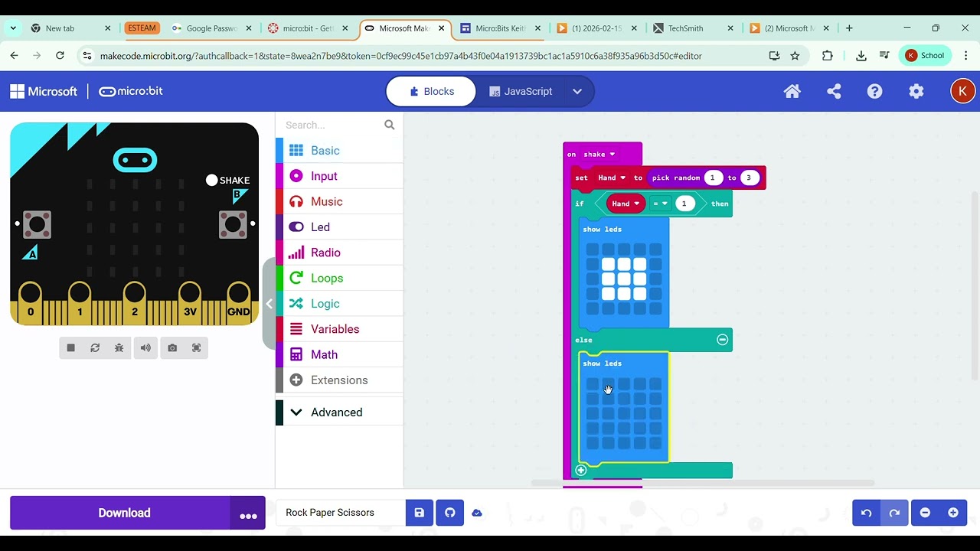The image size is (980, 551).
Task: Switch to the Blocks editor tab
Action: click(431, 91)
